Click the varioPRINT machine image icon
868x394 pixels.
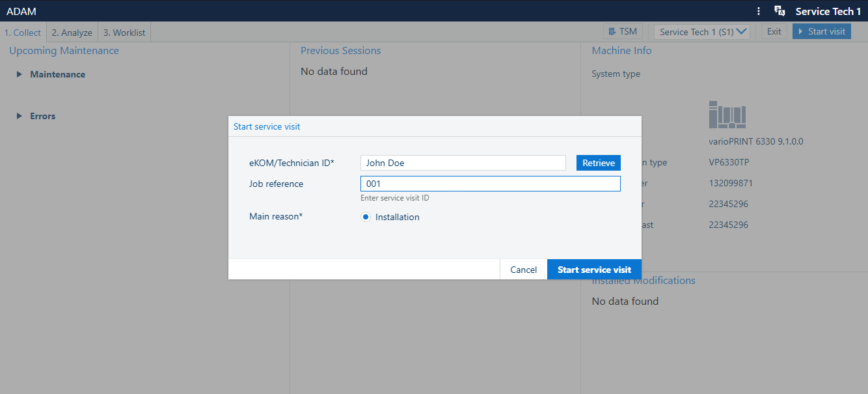[x=727, y=115]
